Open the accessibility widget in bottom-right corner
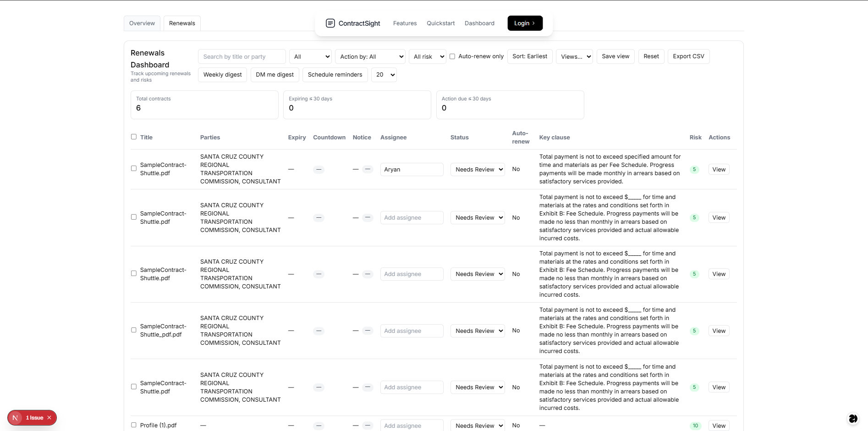Viewport: 868px width, 431px height. [853, 418]
